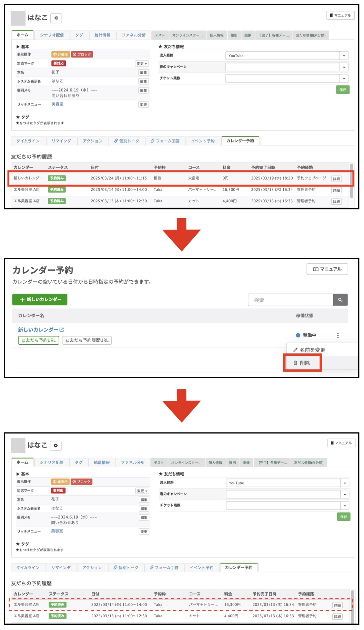
Task: Click 要対応 badge in top screenshot
Action: (x=59, y=63)
